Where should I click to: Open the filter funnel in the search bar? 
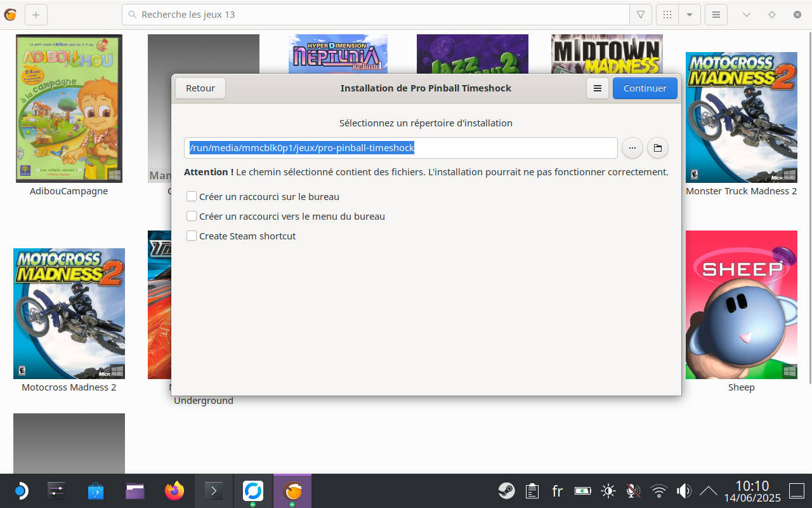click(641, 15)
